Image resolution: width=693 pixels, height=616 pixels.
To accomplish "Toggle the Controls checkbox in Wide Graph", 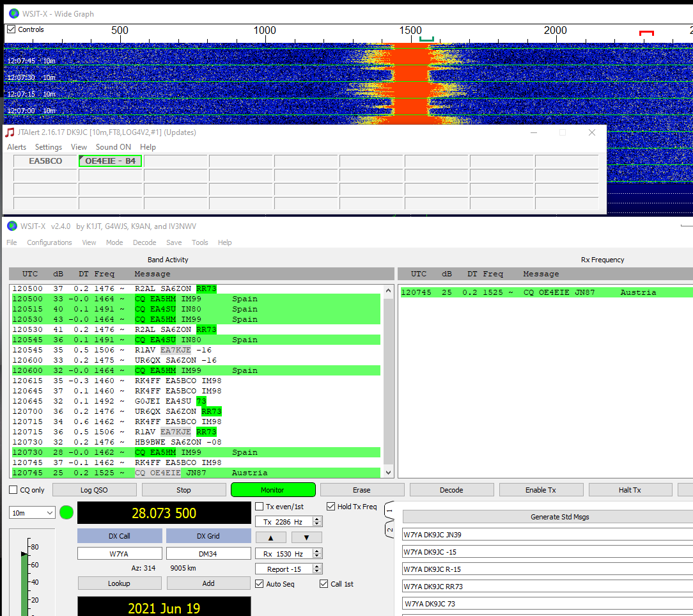I will point(12,29).
